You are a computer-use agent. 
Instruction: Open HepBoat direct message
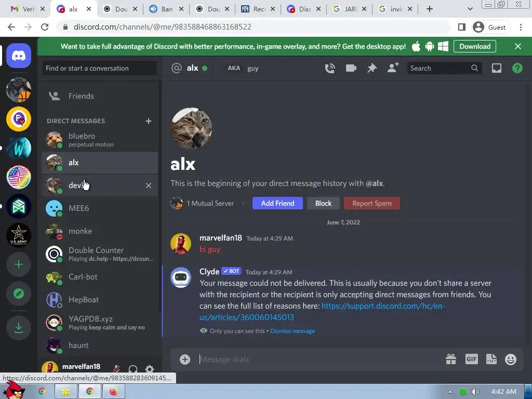(100, 300)
